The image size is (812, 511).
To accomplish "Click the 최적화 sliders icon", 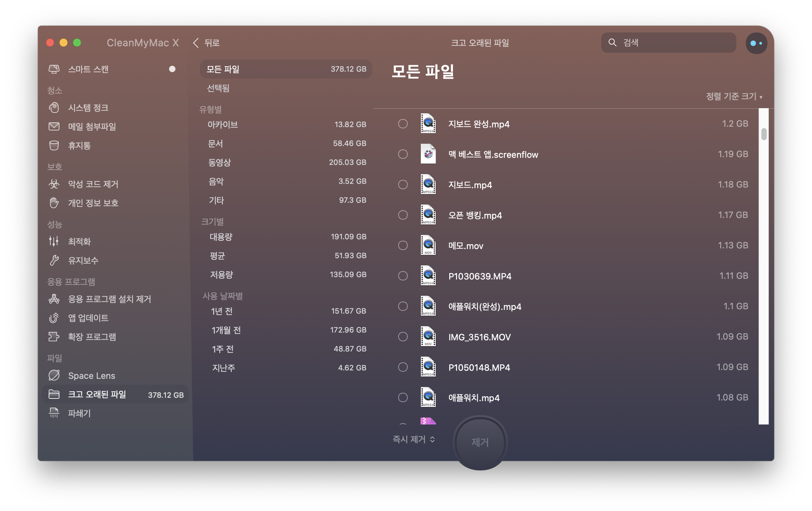I will pyautogui.click(x=54, y=241).
